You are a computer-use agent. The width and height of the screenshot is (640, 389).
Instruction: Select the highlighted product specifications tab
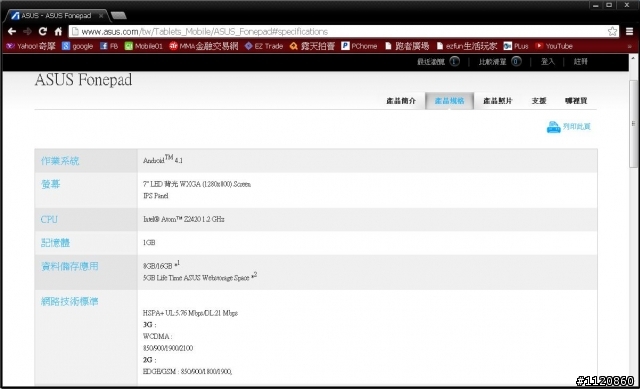tap(449, 101)
